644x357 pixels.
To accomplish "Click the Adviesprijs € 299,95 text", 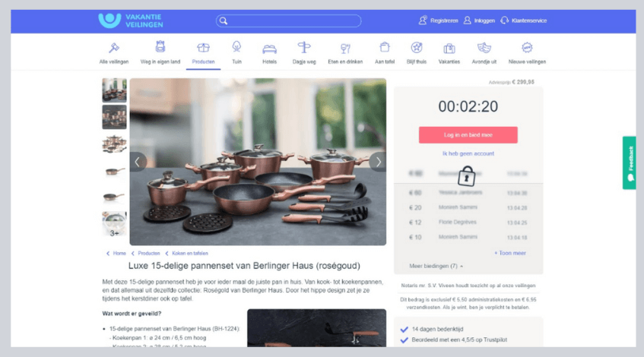I will tap(512, 82).
